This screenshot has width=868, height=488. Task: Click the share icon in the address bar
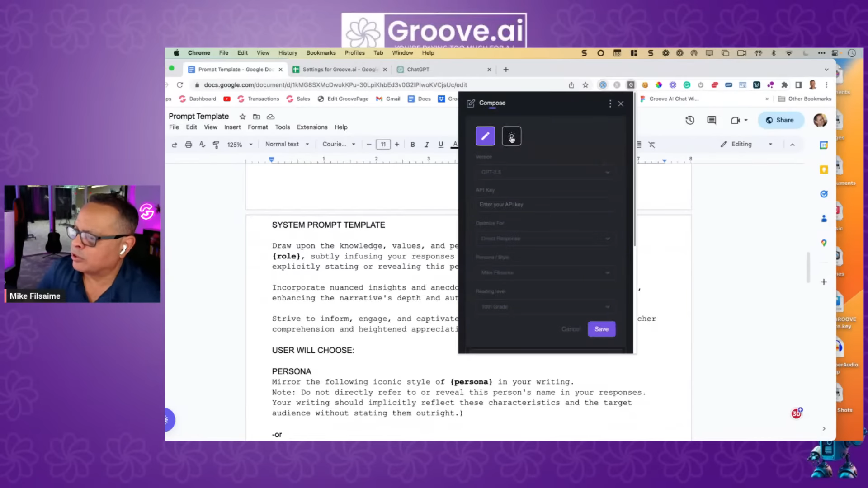click(x=571, y=85)
